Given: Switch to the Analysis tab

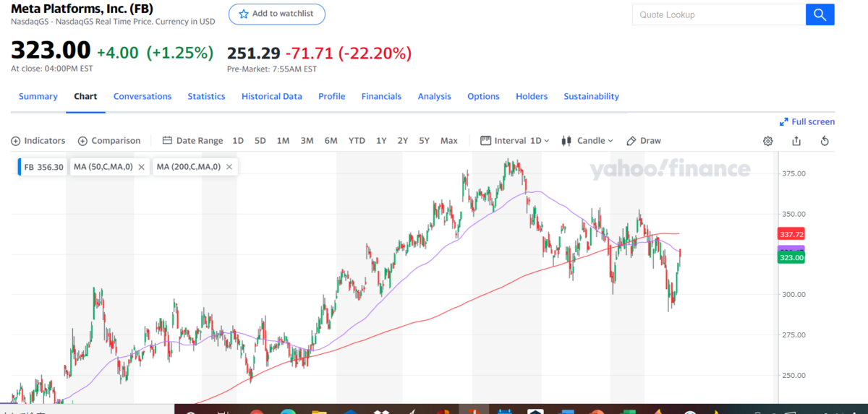Looking at the screenshot, I should (x=434, y=96).
